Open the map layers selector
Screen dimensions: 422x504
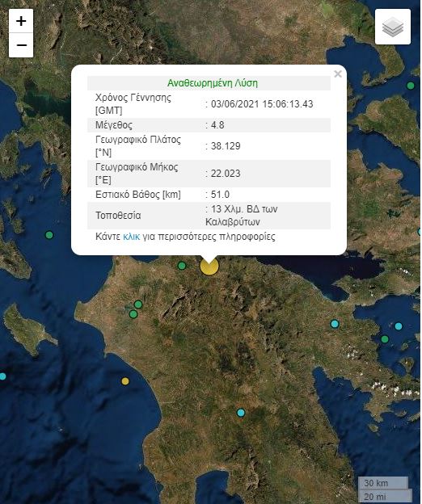click(393, 27)
